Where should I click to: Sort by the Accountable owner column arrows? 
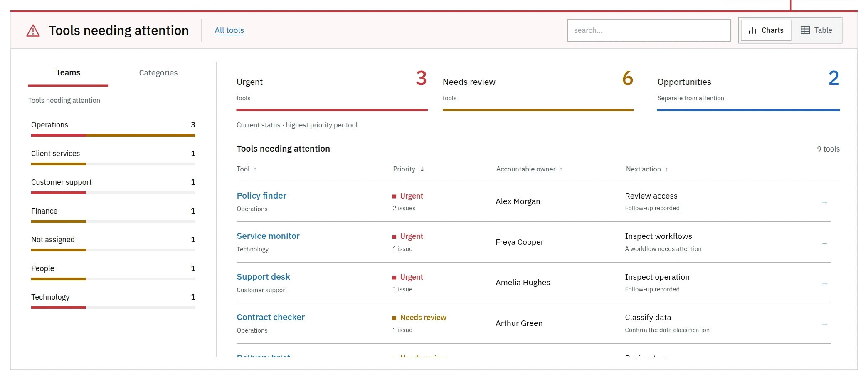(x=561, y=169)
